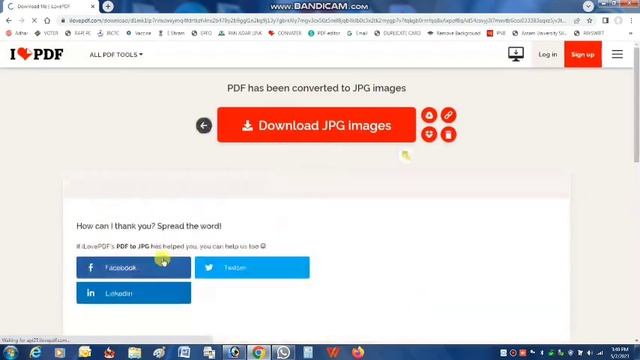Click the taskbar clock
The height and width of the screenshot is (360, 640).
(620, 353)
